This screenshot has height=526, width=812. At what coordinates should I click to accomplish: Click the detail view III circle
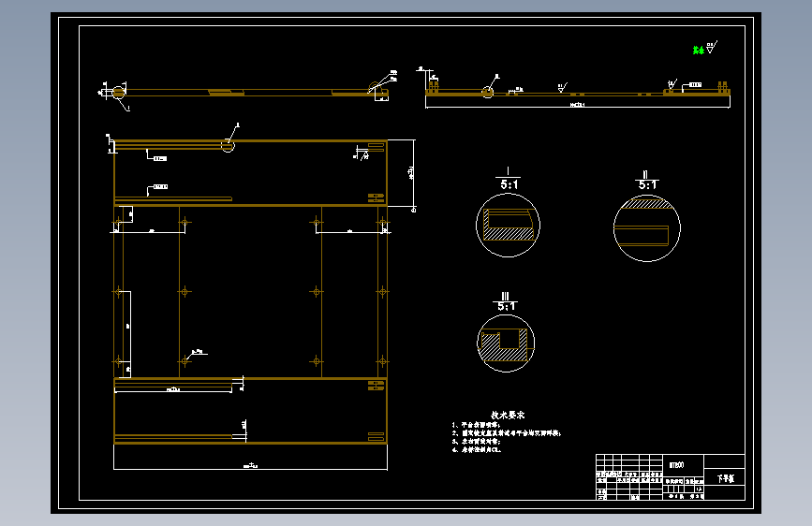[506, 343]
